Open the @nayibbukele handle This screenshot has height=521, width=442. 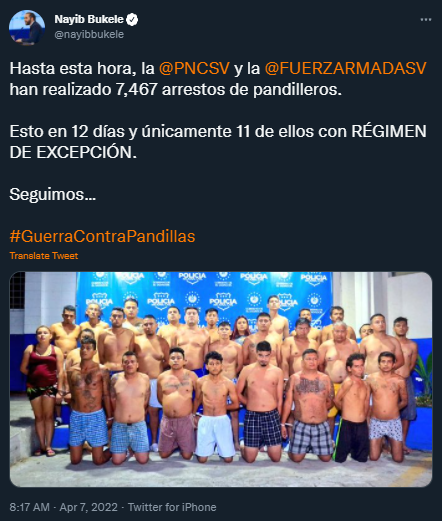pyautogui.click(x=89, y=34)
